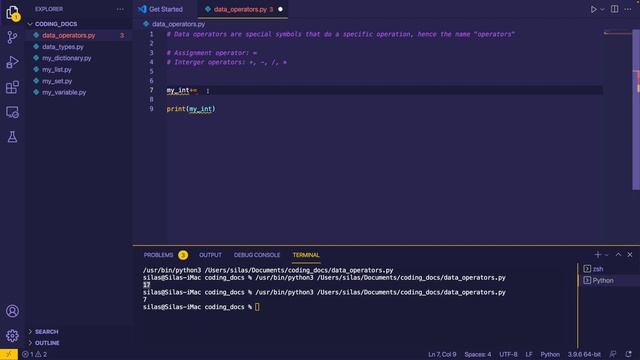Viewport: 640px width, 360px height.
Task: Open the Testing flask view
Action: click(12, 137)
